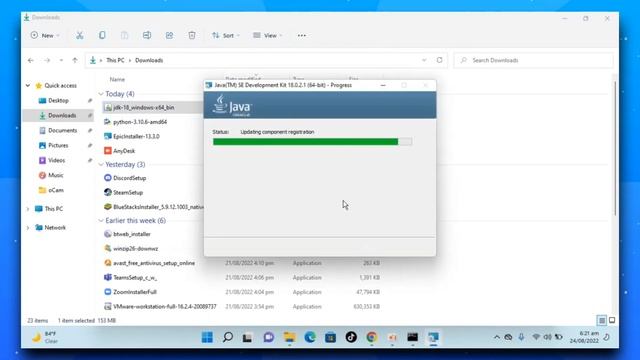Image resolution: width=640 pixels, height=360 pixels.
Task: Select Pictures in navigation pane
Action: point(58,145)
